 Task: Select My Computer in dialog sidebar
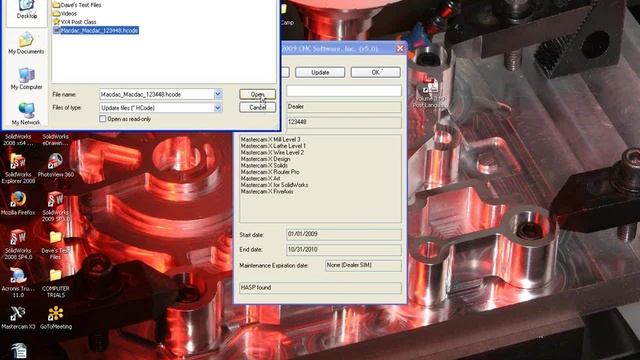coord(26,79)
